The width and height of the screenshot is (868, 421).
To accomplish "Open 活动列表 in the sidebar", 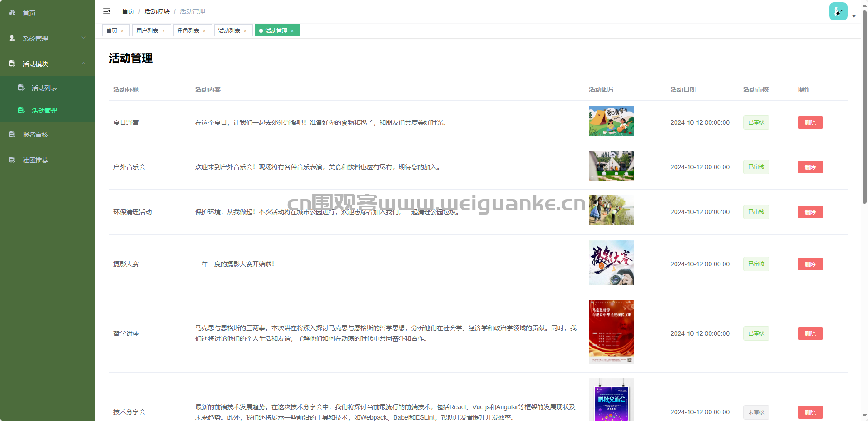I will tap(44, 88).
